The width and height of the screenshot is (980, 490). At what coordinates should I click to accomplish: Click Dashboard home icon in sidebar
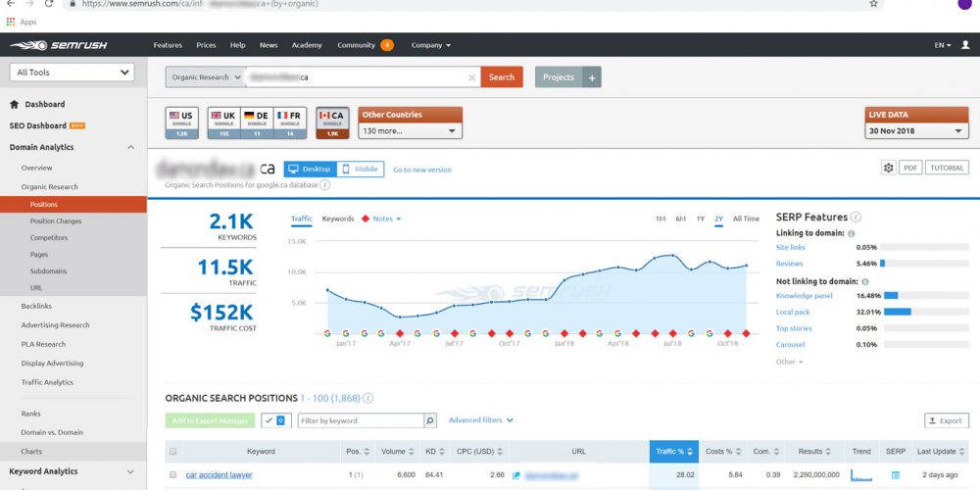pyautogui.click(x=14, y=105)
